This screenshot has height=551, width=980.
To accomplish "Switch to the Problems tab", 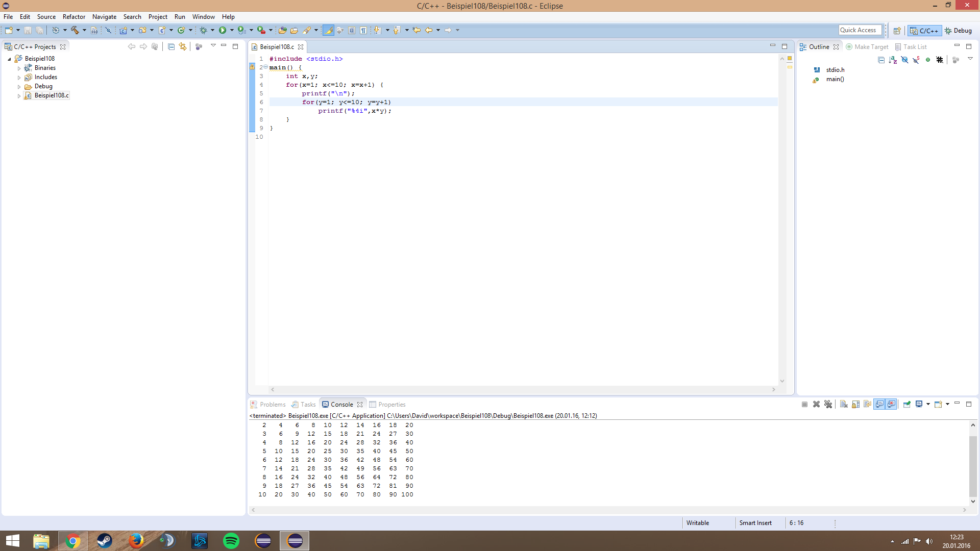I will (x=272, y=404).
